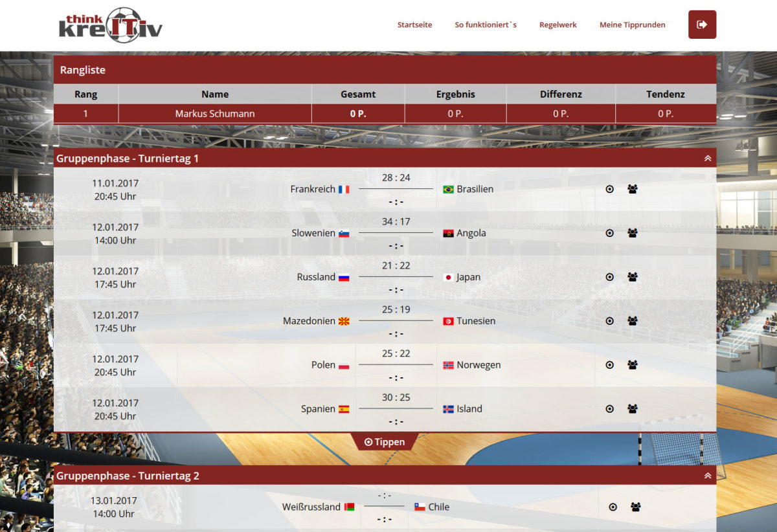Image resolution: width=777 pixels, height=532 pixels.
Task: Click the Gesamt column header
Action: [x=358, y=94]
